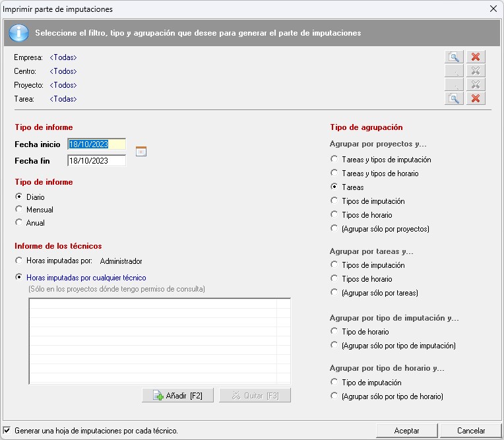Clear the Tarea filter with red X
The width and height of the screenshot is (504, 440).
(x=476, y=99)
